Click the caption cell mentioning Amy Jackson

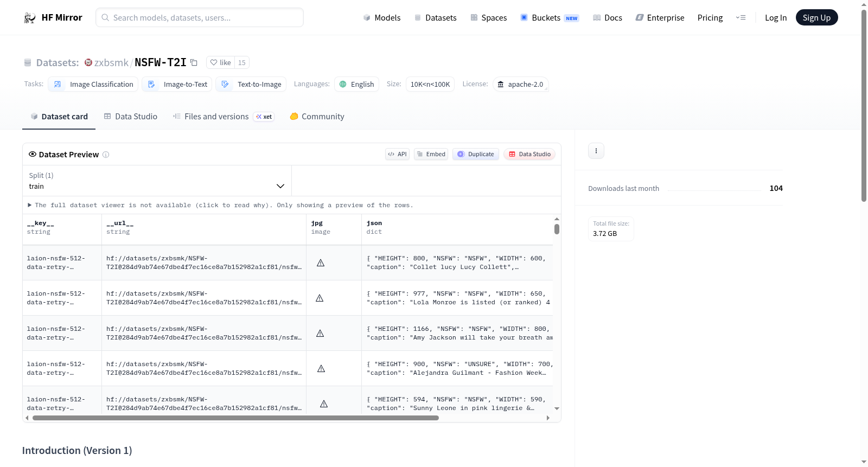[x=457, y=334]
